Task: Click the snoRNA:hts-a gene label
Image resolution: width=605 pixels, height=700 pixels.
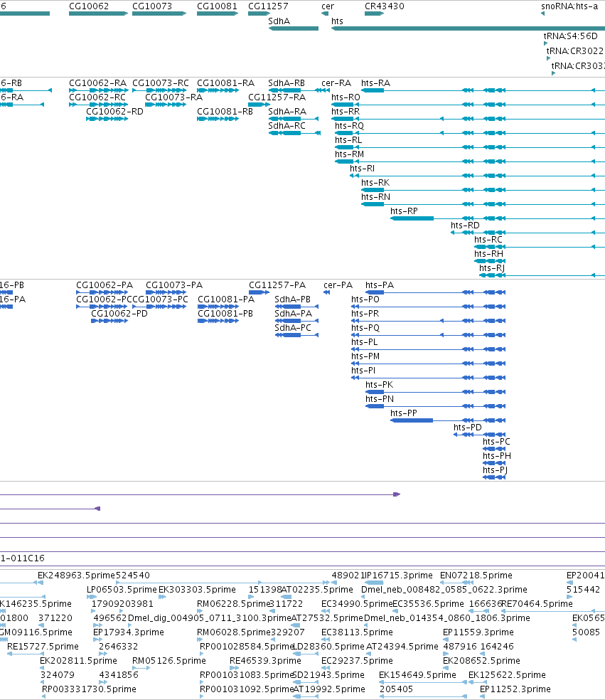Action: (569, 6)
